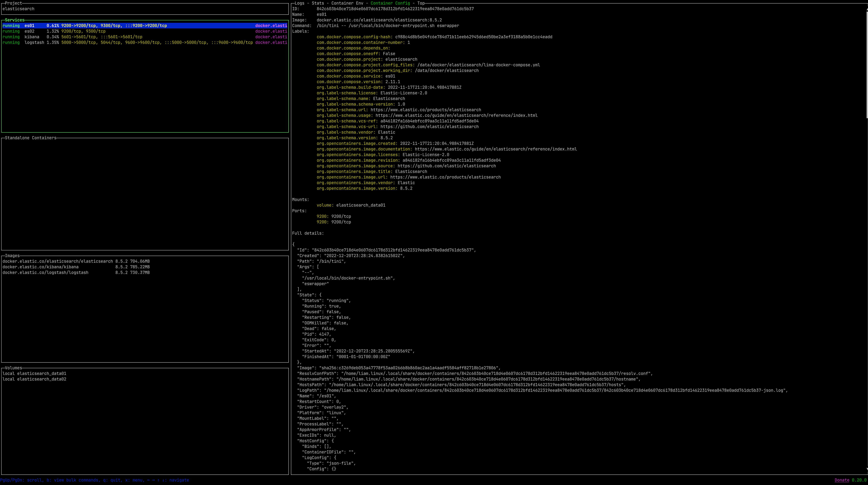Focus the Volumes panel title
The height and width of the screenshot is (485, 868).
[14, 368]
